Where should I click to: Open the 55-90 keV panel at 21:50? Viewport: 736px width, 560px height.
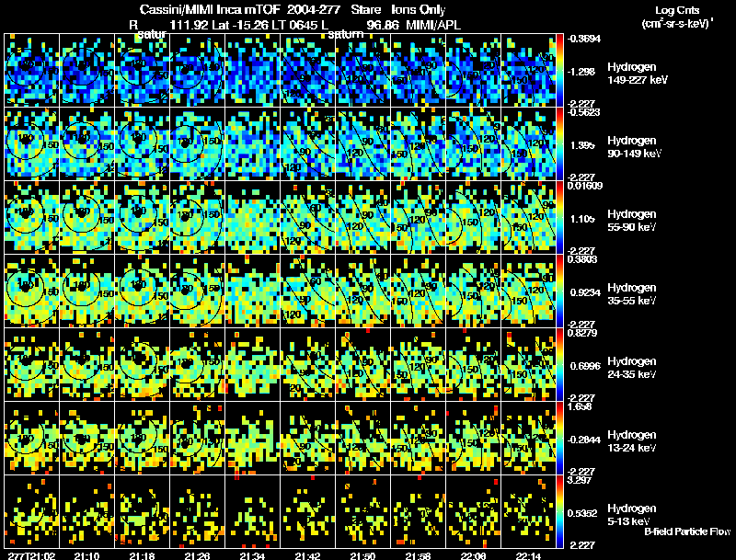coord(362,218)
